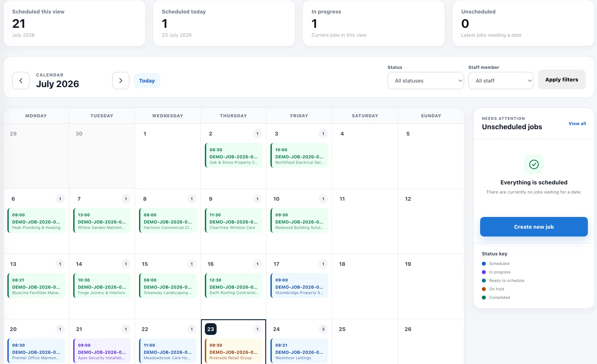Click the job count badge on July 24

click(x=323, y=329)
